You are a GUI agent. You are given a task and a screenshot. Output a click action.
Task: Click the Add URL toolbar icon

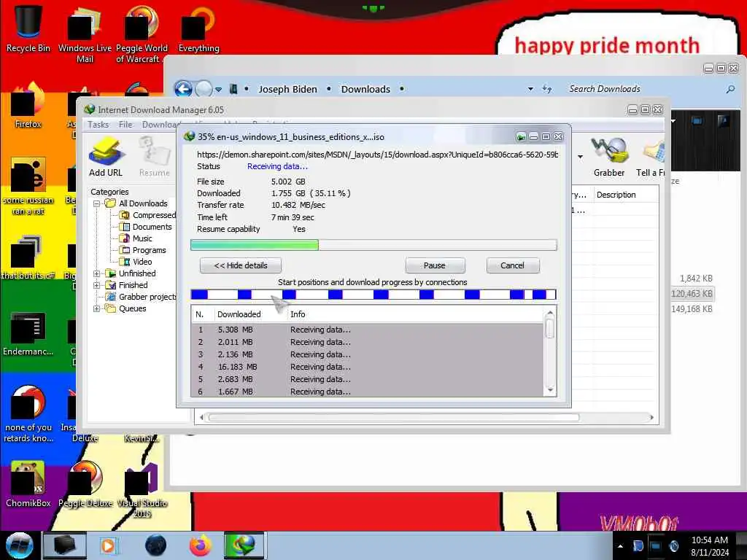[106, 157]
